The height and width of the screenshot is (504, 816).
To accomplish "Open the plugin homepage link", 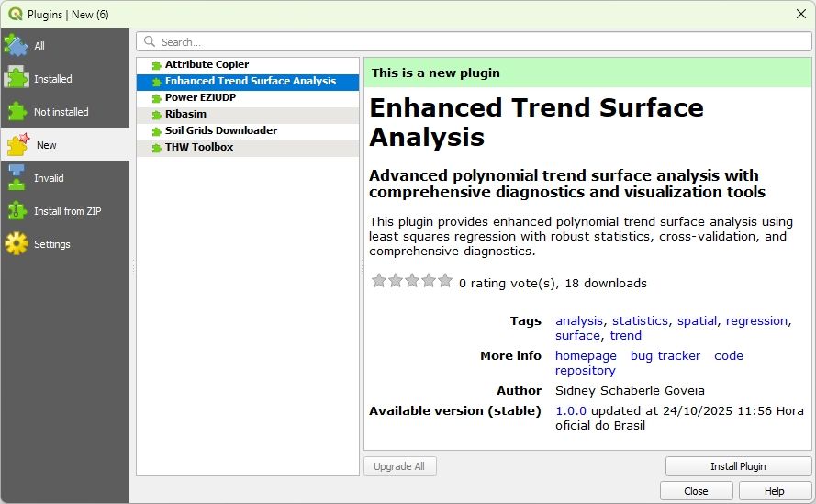I will [x=586, y=355].
